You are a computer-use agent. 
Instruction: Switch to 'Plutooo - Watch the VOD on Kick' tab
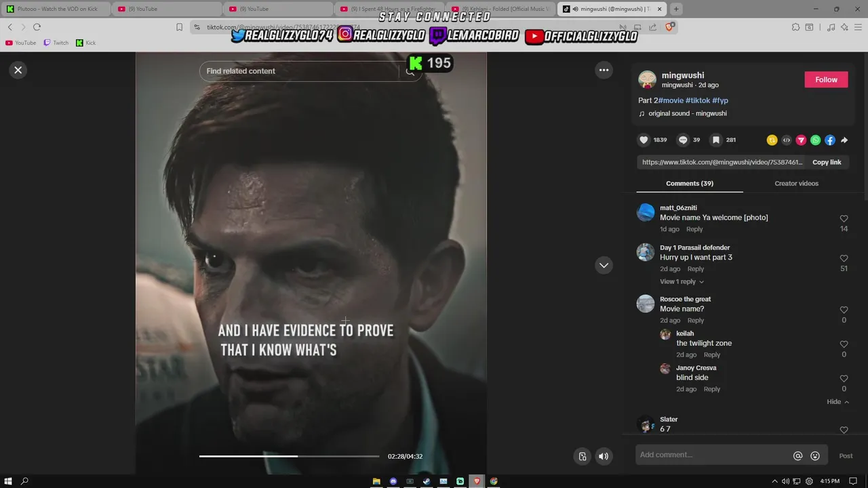click(56, 9)
